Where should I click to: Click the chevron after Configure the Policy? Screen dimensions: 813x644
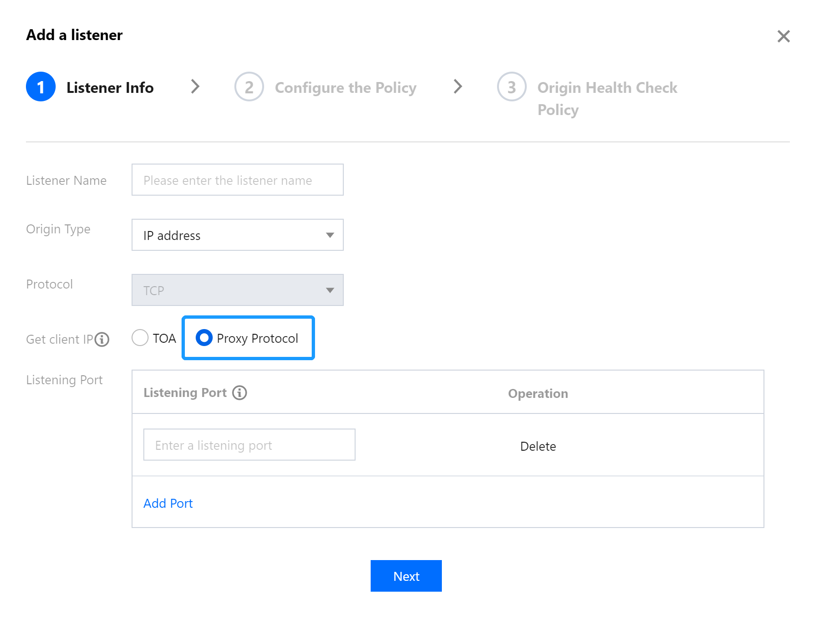coord(457,87)
